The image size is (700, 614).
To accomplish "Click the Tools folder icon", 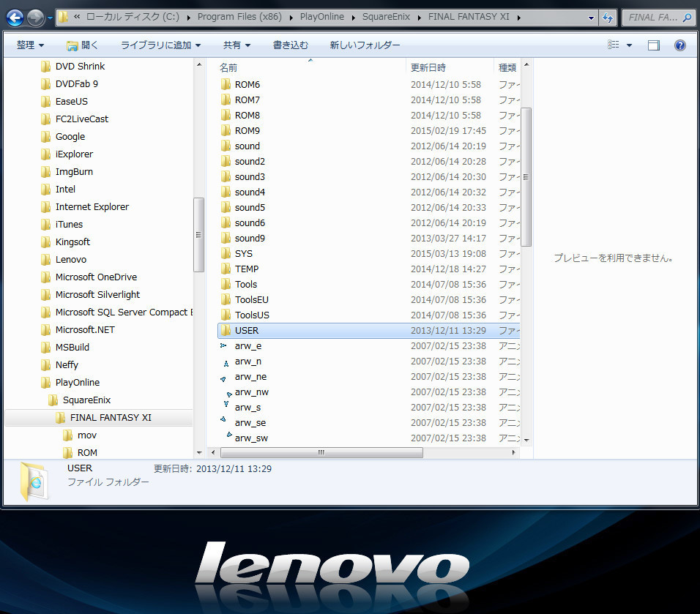I will [x=226, y=284].
